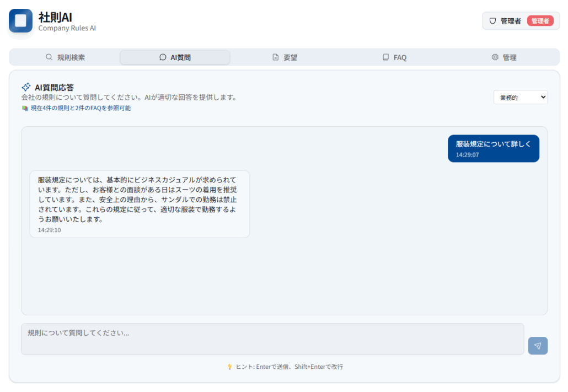Click the 社則AI app logo icon
The width and height of the screenshot is (568, 392).
click(21, 21)
